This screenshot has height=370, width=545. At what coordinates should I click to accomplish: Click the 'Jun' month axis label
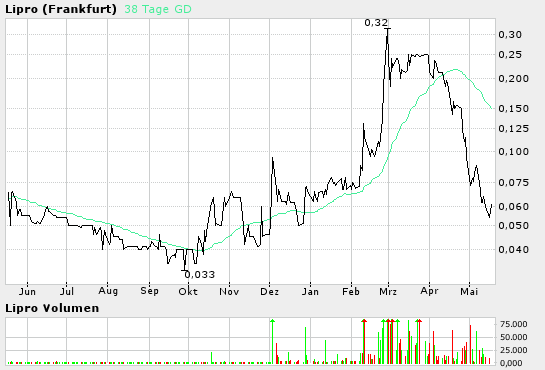[27, 291]
